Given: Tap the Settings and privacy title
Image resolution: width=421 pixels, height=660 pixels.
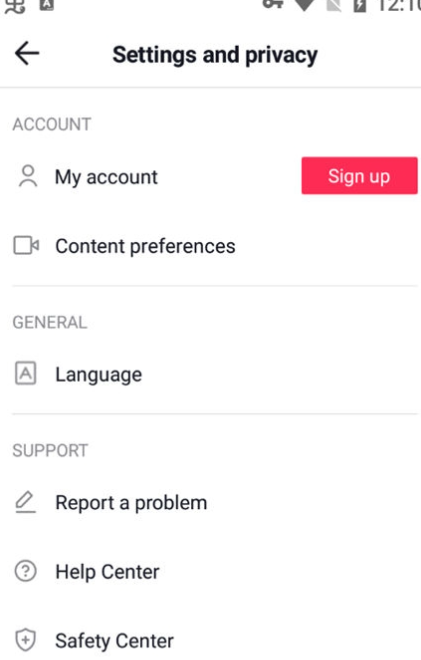Looking at the screenshot, I should click(215, 55).
